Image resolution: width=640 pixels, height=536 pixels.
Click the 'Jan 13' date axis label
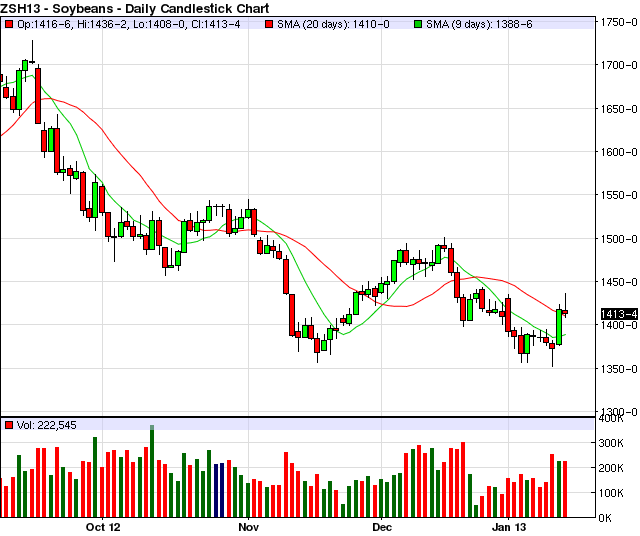[x=509, y=527]
